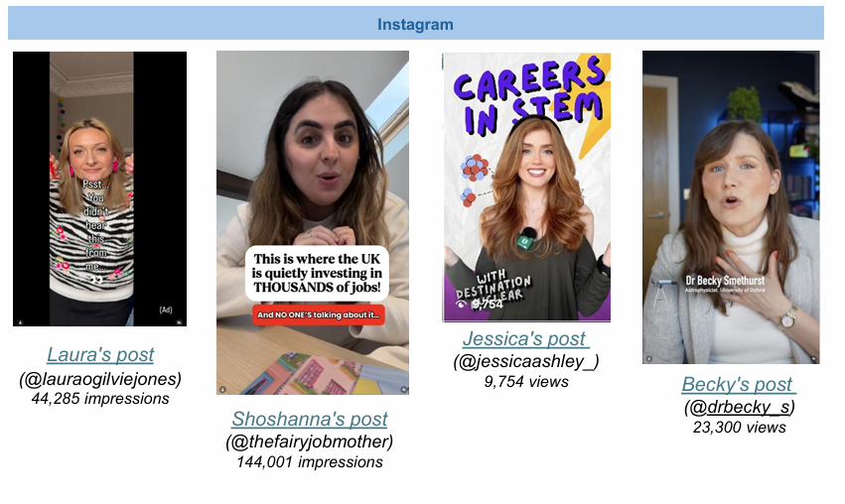Click the eye views icon on Jessica's thumbnail
The height and width of the screenshot is (504, 845).
coord(462,305)
